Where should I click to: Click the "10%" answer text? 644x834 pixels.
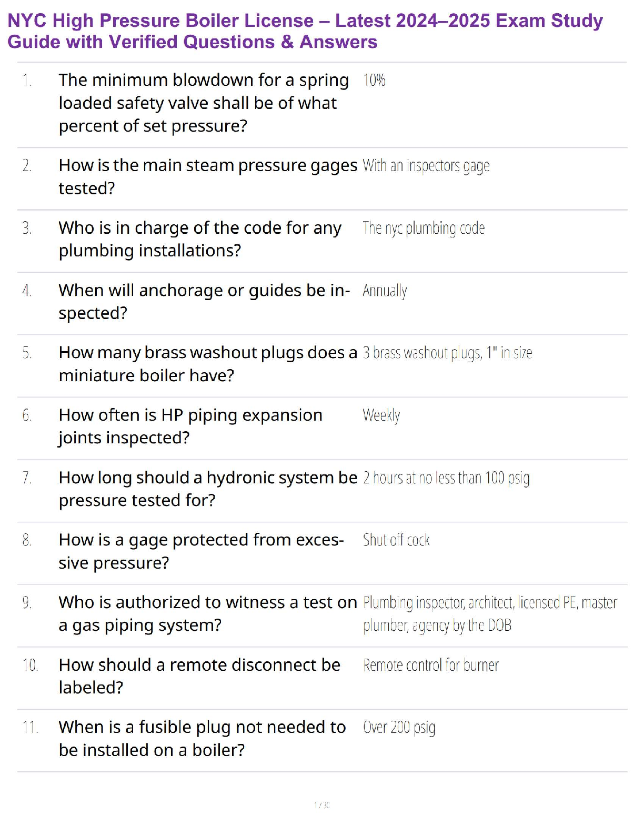(x=374, y=81)
